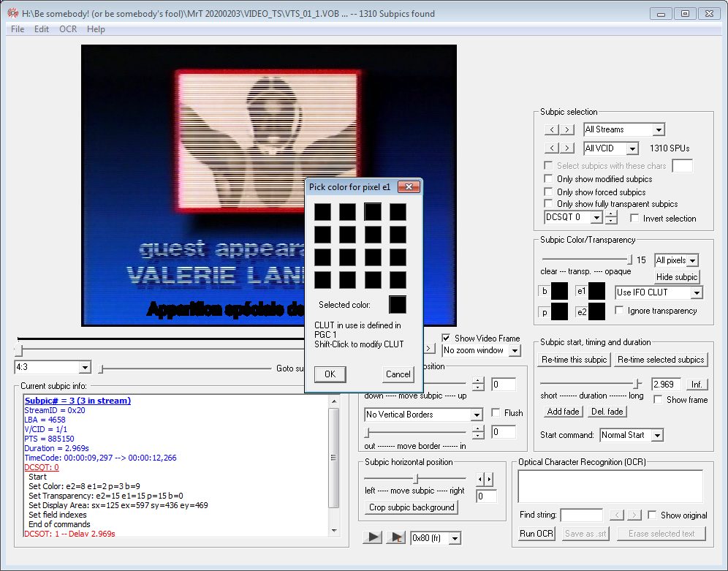728x571 pixels.
Task: Open the All pixels dropdown
Action: click(692, 260)
